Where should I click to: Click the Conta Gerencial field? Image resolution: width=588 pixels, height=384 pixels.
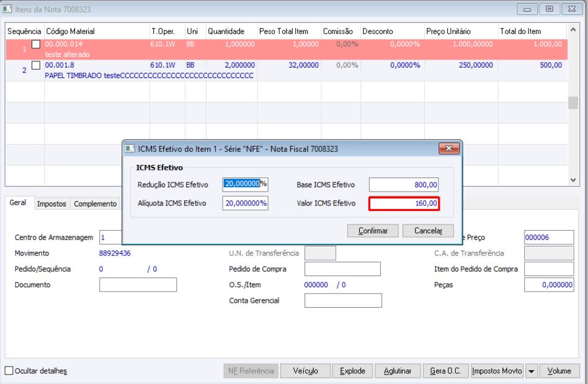coord(343,300)
